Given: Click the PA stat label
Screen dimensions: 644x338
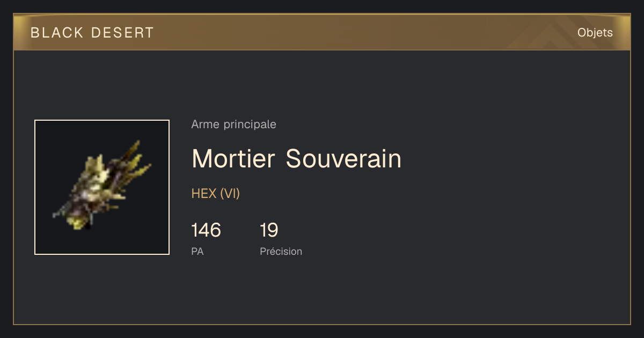Looking at the screenshot, I should pyautogui.click(x=197, y=251).
